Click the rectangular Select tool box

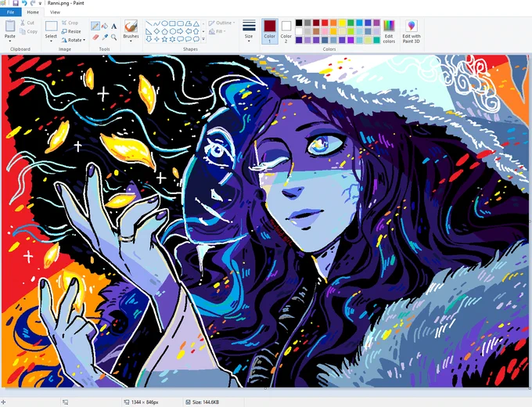click(x=51, y=26)
